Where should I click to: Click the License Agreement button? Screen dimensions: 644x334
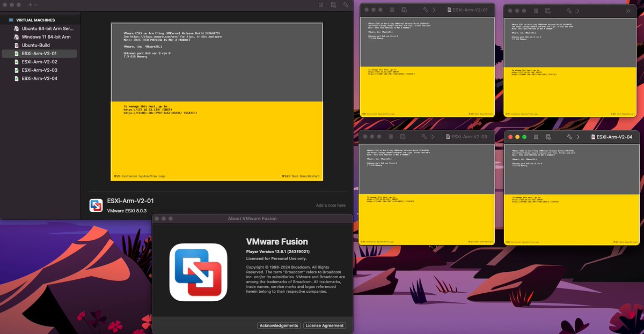(325, 325)
